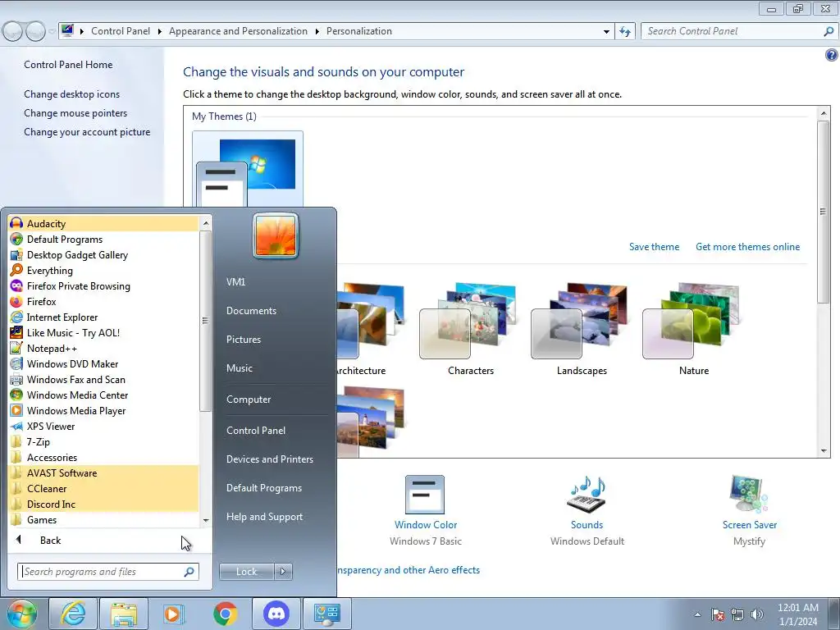Viewport: 840px width, 630px height.
Task: Click Like Music - Try AOL! shortcut
Action: click(103, 332)
